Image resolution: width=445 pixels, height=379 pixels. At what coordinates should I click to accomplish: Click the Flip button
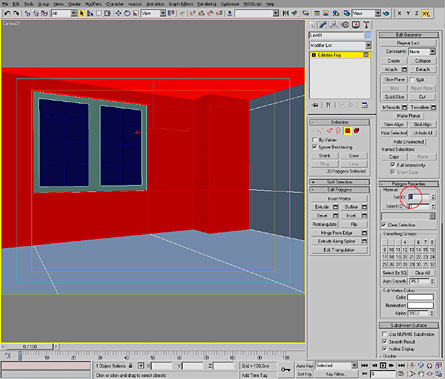pos(354,224)
